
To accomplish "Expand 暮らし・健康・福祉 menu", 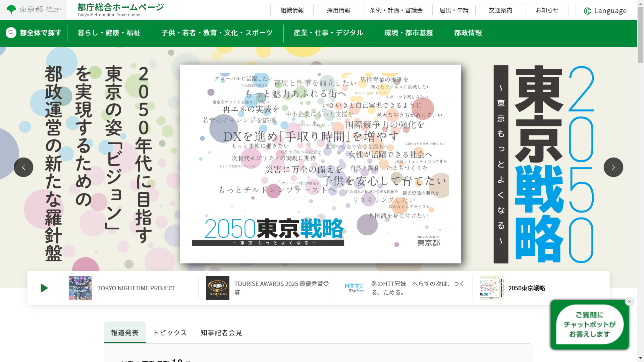I will (x=109, y=33).
